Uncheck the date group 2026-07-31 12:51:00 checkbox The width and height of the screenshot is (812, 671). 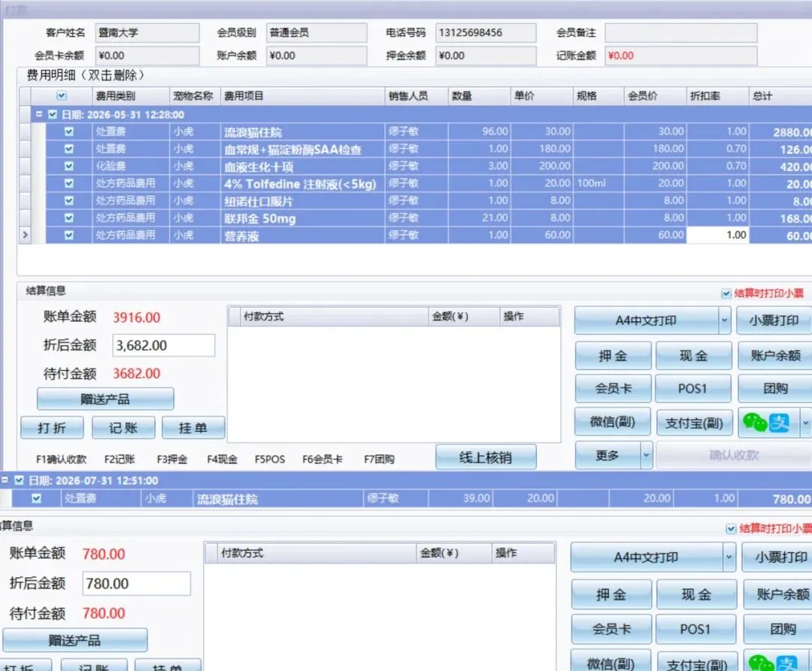[19, 481]
